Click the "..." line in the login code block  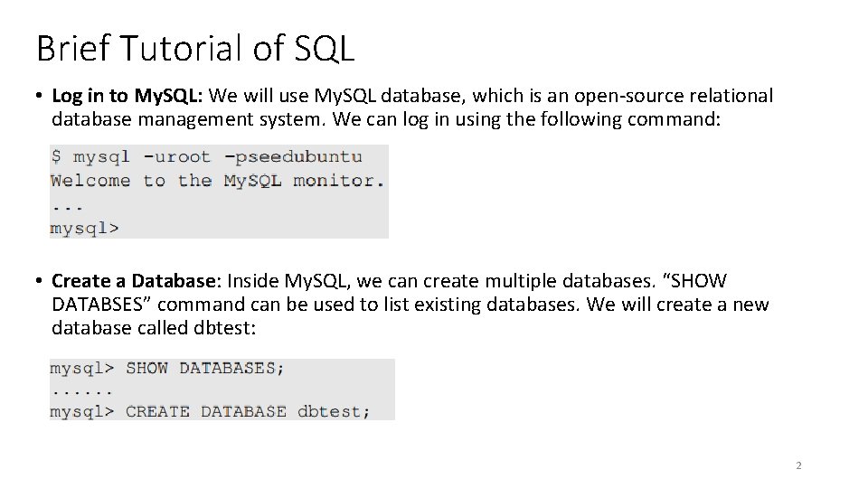[x=63, y=206]
